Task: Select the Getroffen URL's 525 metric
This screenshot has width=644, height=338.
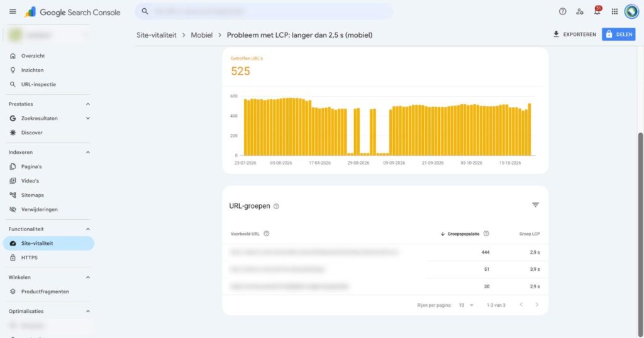Action: point(247,67)
